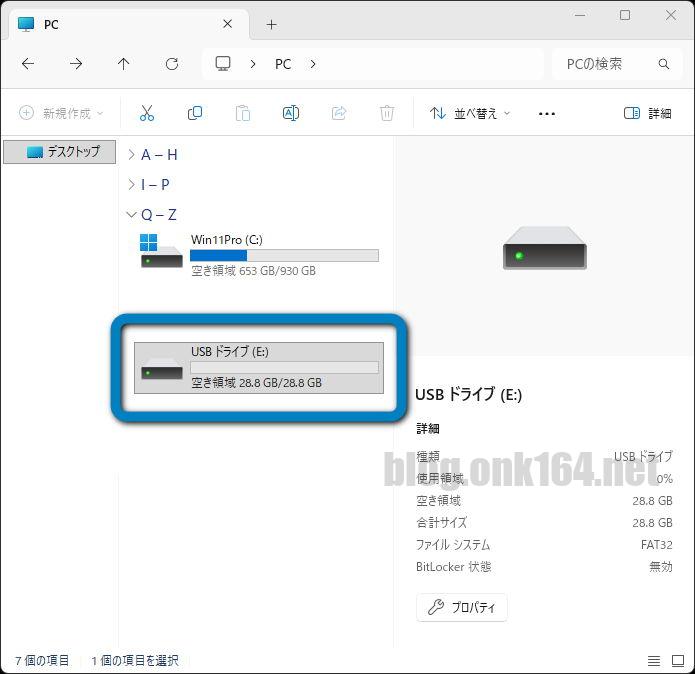Click the PCの検索 search field
This screenshot has width=695, height=674.
tap(605, 64)
